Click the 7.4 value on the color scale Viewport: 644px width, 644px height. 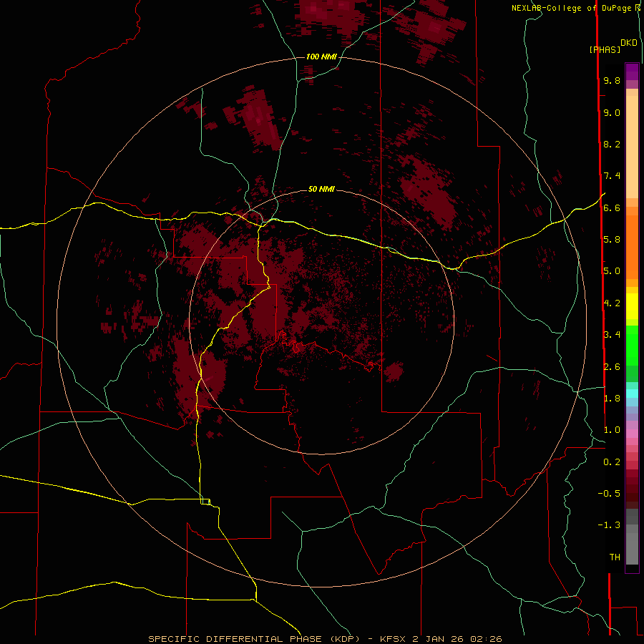[612, 176]
